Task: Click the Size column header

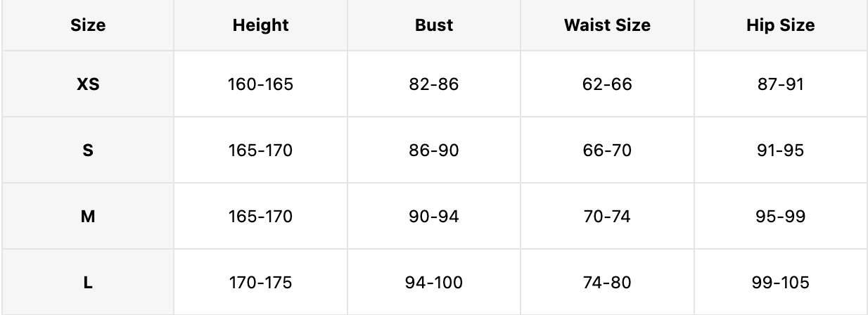Action: (x=88, y=25)
